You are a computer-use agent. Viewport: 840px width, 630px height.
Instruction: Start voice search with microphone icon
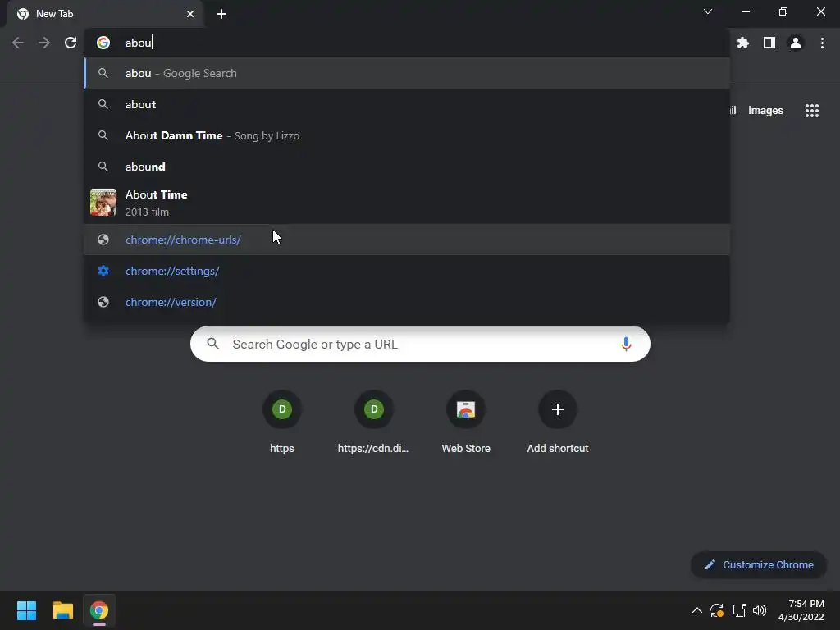coord(626,344)
